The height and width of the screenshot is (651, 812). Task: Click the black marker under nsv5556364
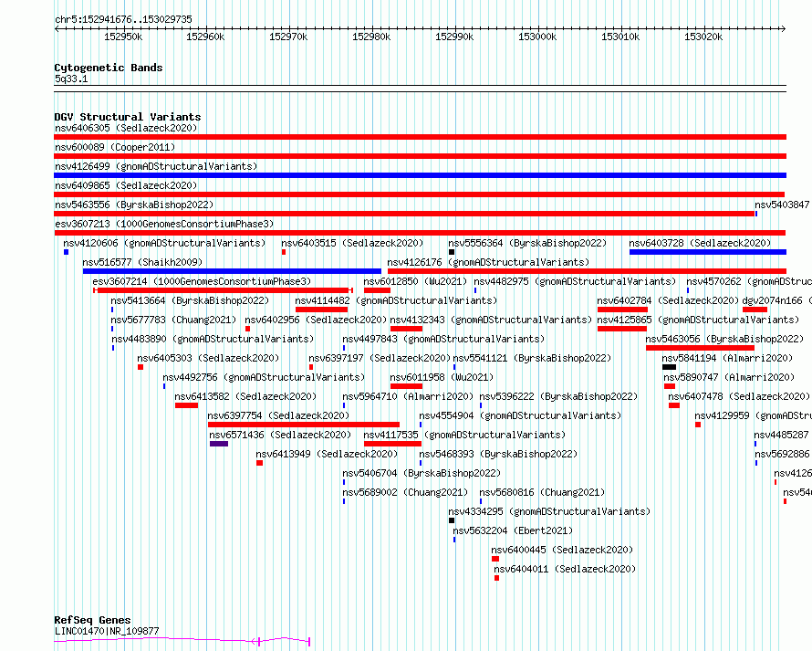[x=452, y=252]
